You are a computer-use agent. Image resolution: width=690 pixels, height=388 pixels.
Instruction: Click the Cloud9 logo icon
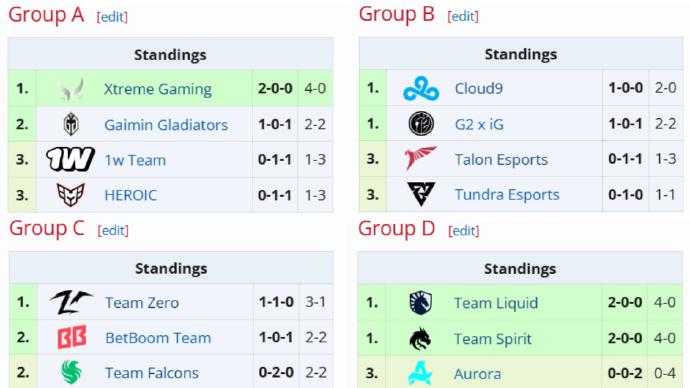[x=421, y=88]
